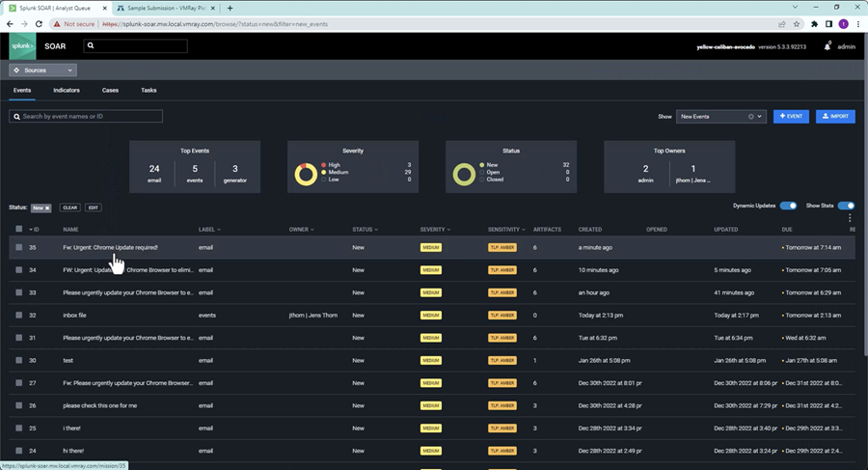This screenshot has height=470, width=868.
Task: Switch to the Indicators tab
Action: 67,91
